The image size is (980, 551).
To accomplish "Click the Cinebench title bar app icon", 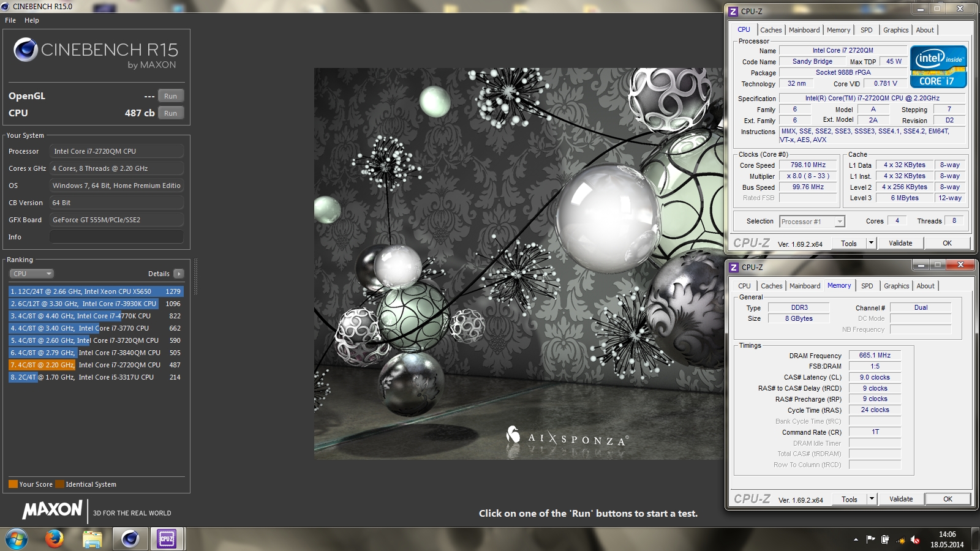I will [5, 6].
